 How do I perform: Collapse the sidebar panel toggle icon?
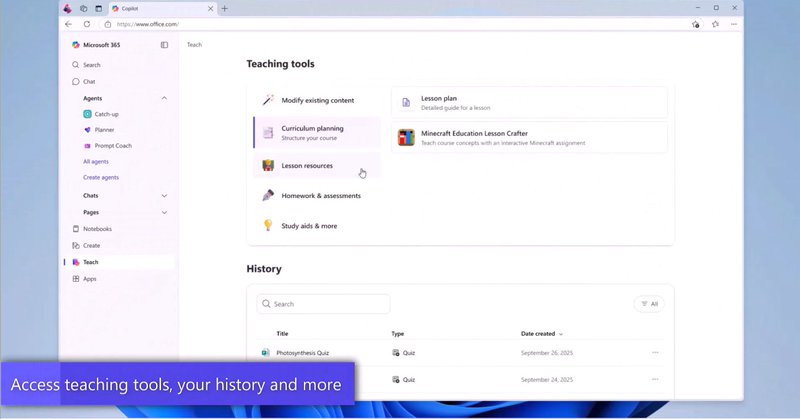164,45
